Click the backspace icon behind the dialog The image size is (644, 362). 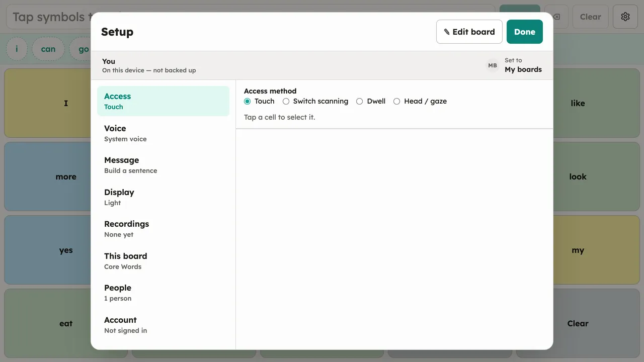[x=556, y=17]
